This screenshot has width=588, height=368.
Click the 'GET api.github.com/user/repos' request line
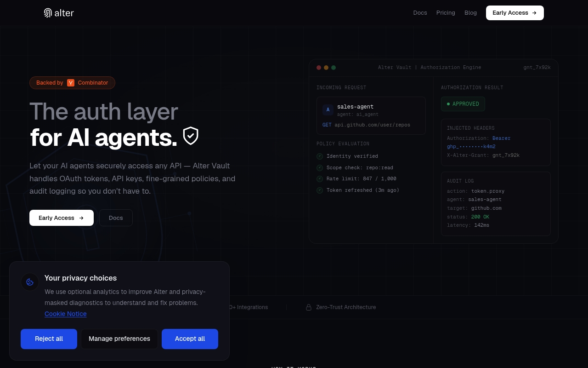coord(367,125)
